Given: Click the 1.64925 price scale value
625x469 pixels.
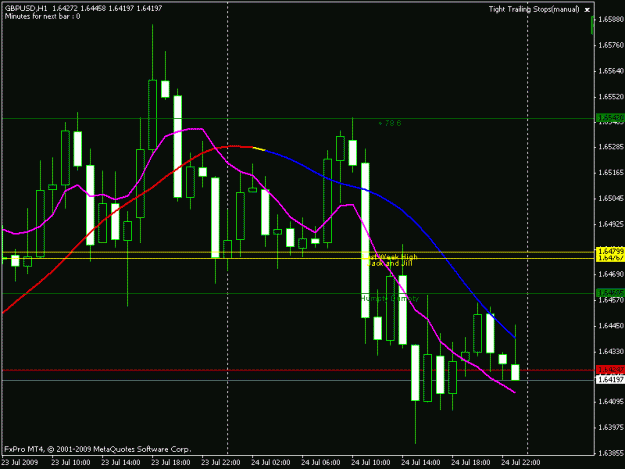Looking at the screenshot, I should 611,224.
